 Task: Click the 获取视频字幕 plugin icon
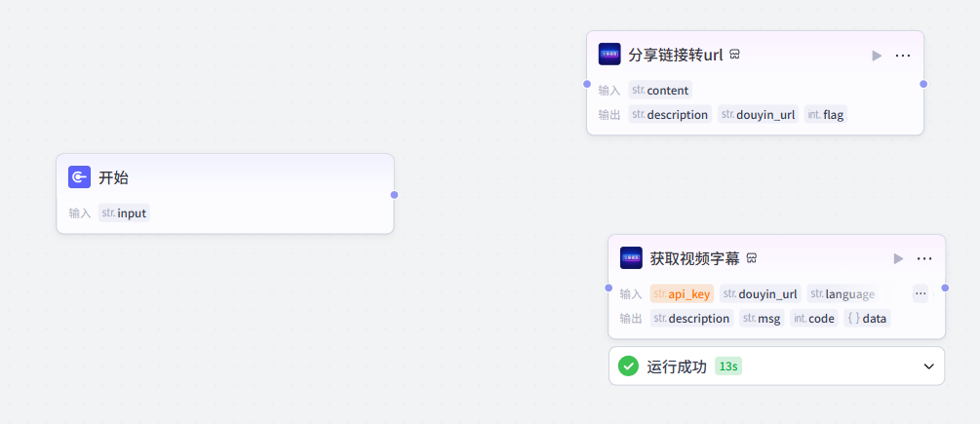click(631, 258)
